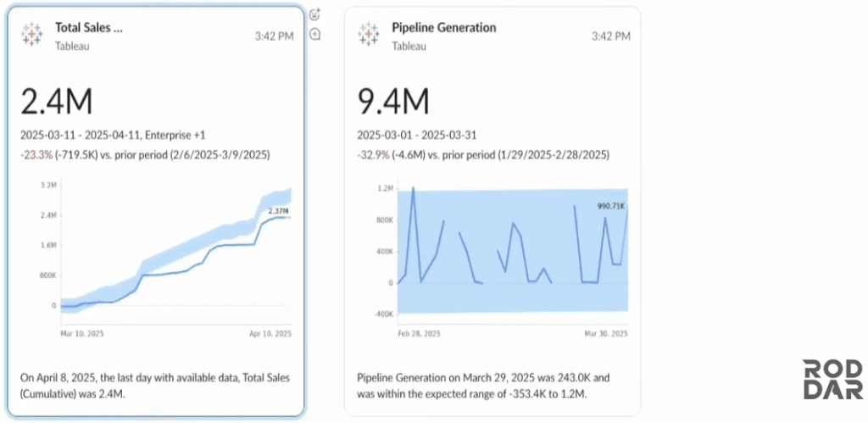Add an emoji reaction to the card
The width and height of the screenshot is (868, 423).
(x=315, y=14)
